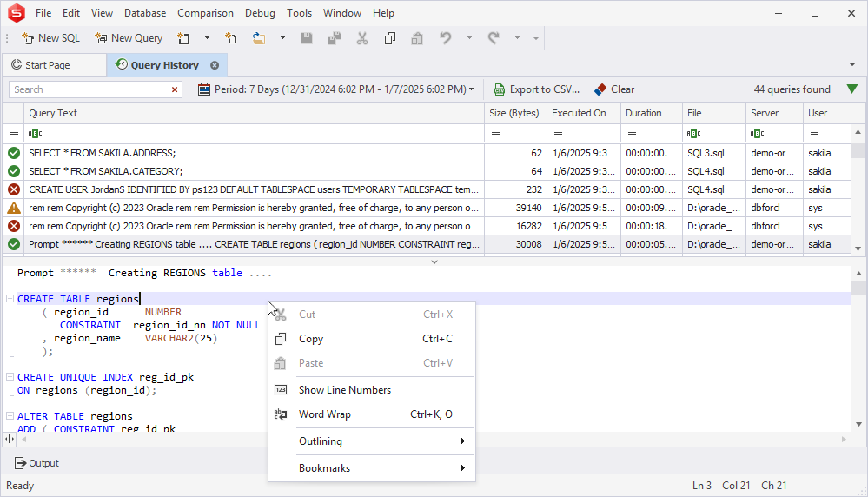Click the split editor icon at bottom left
868x497 pixels.
point(10,439)
